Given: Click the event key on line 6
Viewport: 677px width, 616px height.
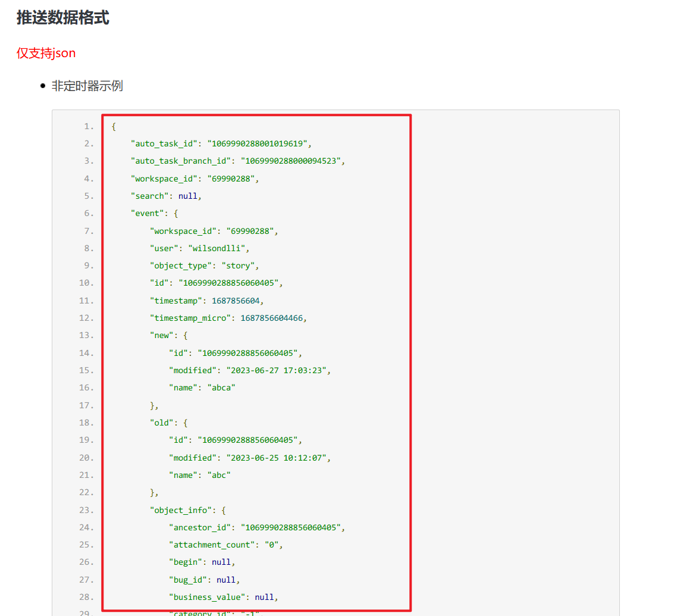Looking at the screenshot, I should point(146,213).
